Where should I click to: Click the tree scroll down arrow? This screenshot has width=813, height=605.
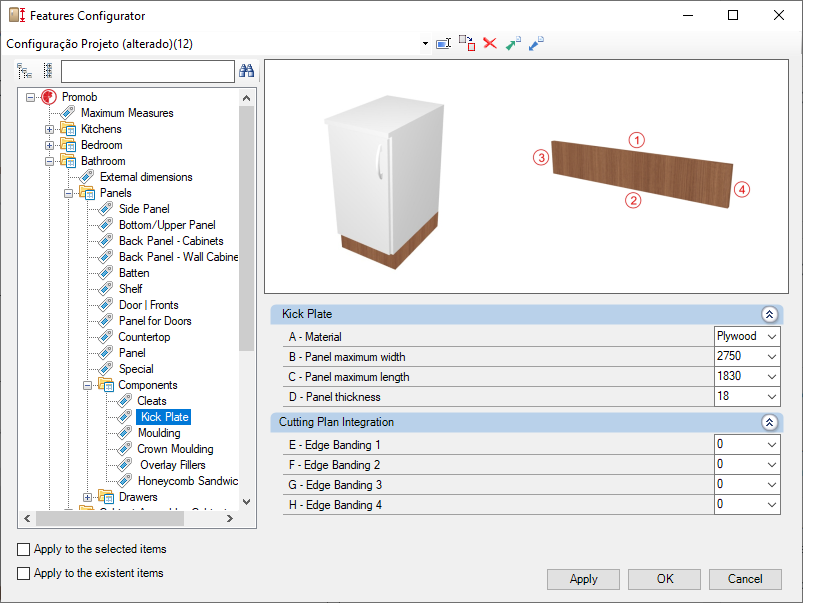(x=246, y=502)
